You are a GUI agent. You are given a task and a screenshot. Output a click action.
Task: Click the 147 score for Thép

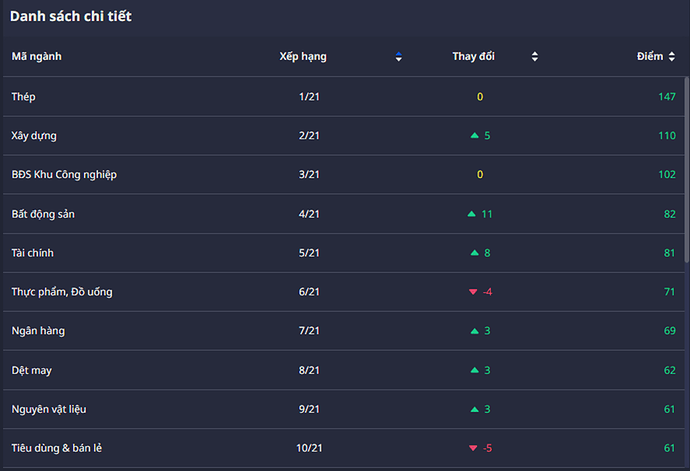tap(667, 96)
